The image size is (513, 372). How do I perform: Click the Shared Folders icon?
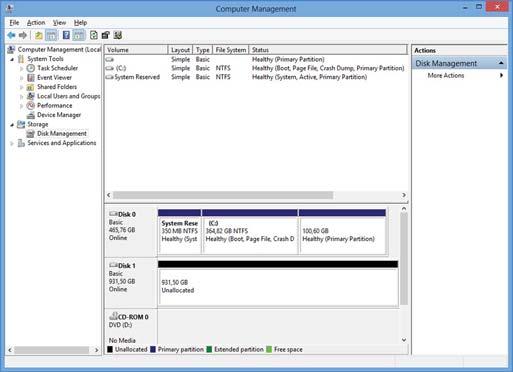point(31,87)
